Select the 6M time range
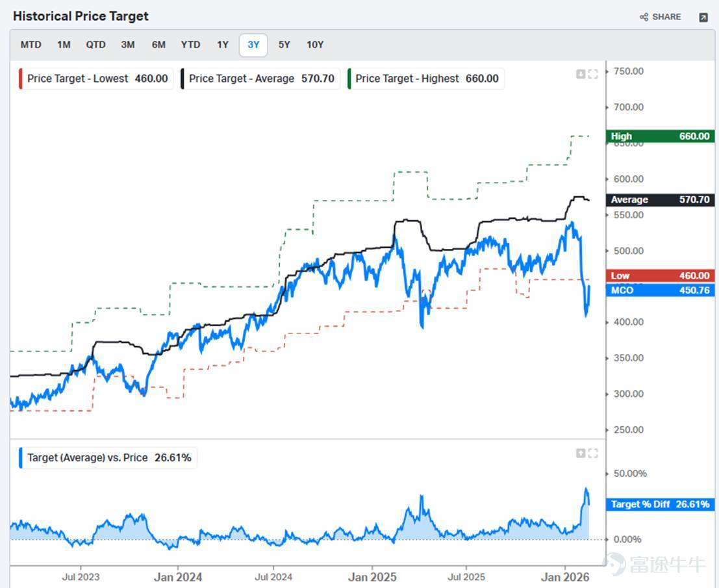The image size is (719, 588). 158,45
